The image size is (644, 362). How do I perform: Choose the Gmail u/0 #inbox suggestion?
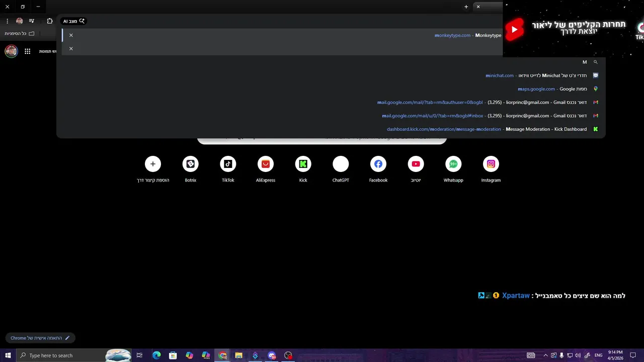pos(331,116)
